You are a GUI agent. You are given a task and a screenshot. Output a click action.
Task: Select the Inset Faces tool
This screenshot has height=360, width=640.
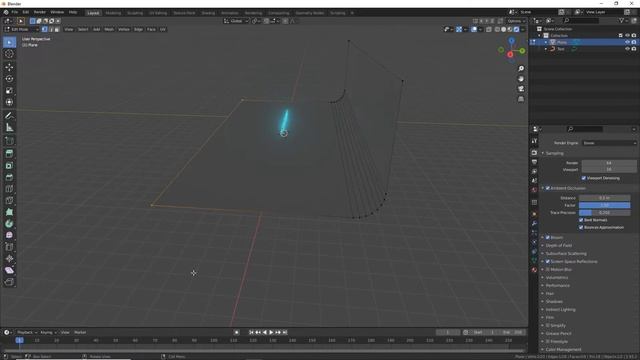(x=9, y=165)
